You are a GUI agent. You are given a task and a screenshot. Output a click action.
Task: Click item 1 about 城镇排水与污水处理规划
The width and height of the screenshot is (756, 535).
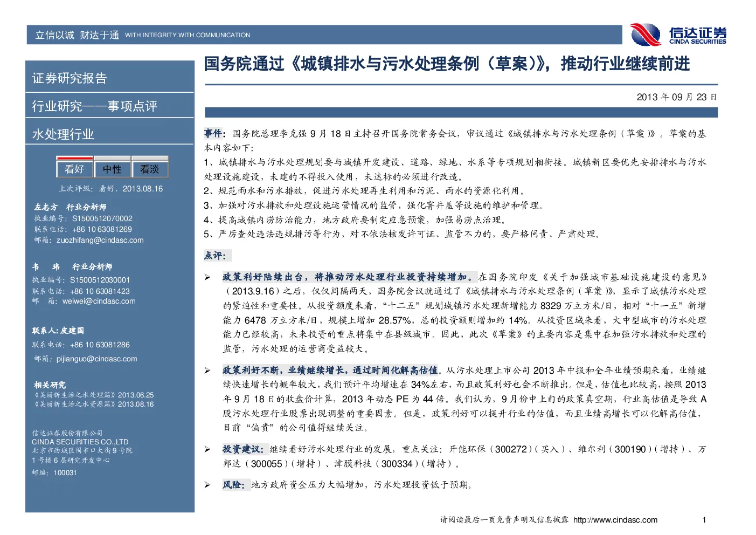coord(455,169)
